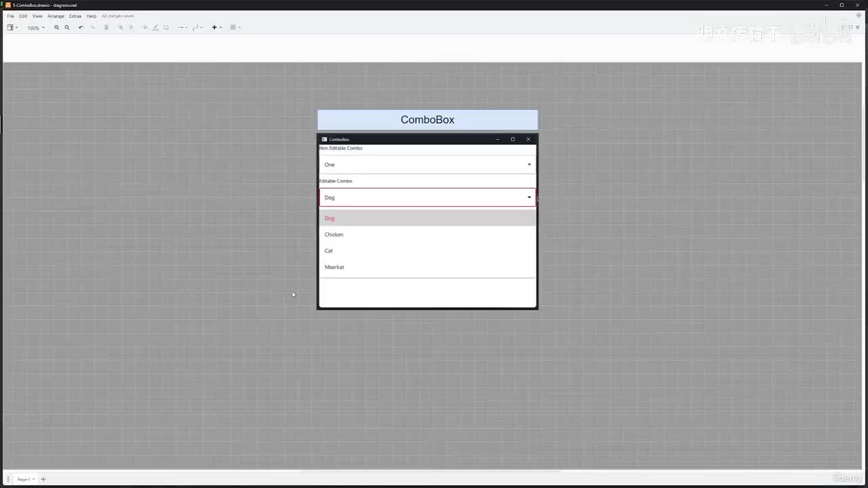This screenshot has width=868, height=488.
Task: Click the 'Editable Combo' label
Action: (x=336, y=181)
